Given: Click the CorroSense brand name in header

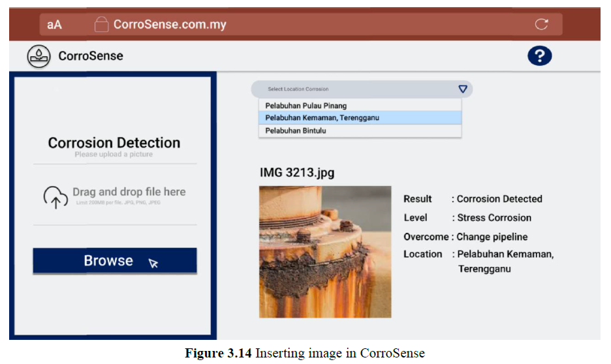Looking at the screenshot, I should tap(90, 57).
